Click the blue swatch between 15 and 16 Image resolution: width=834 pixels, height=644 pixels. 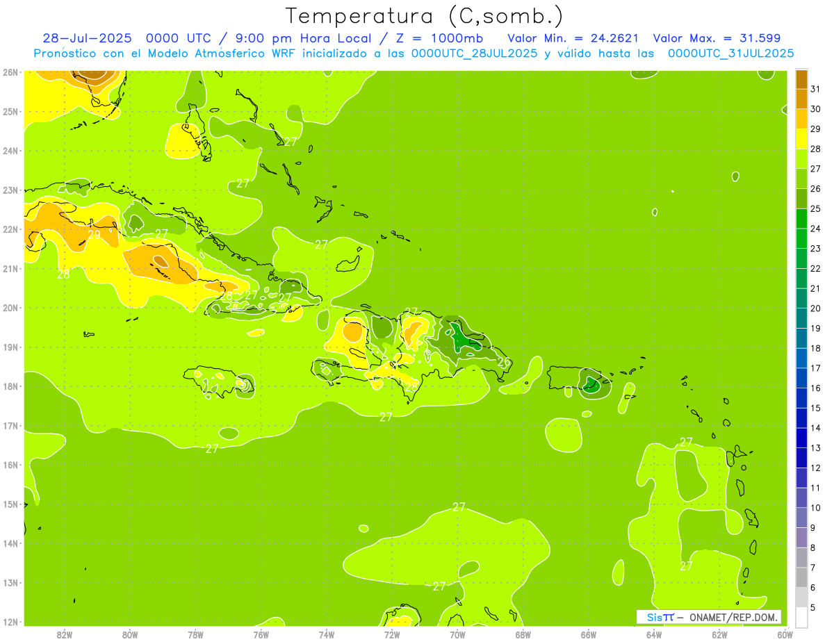pyautogui.click(x=801, y=398)
